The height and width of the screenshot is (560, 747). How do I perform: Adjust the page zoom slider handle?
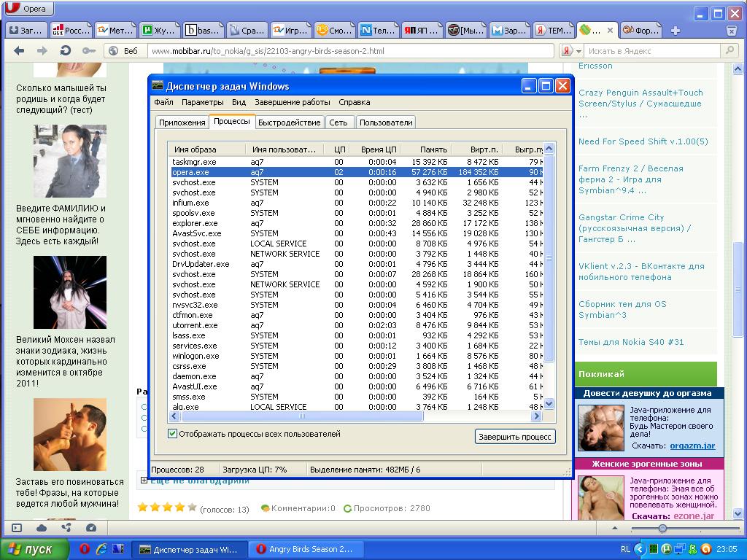coord(662,528)
